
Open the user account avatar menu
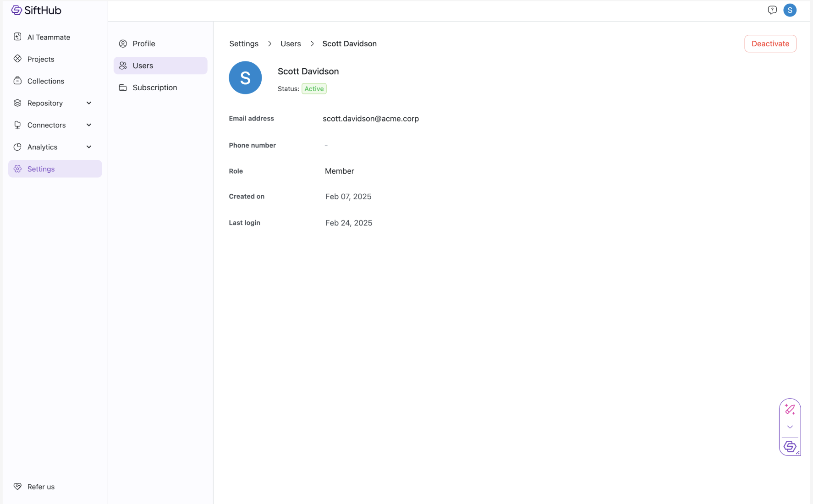point(790,10)
